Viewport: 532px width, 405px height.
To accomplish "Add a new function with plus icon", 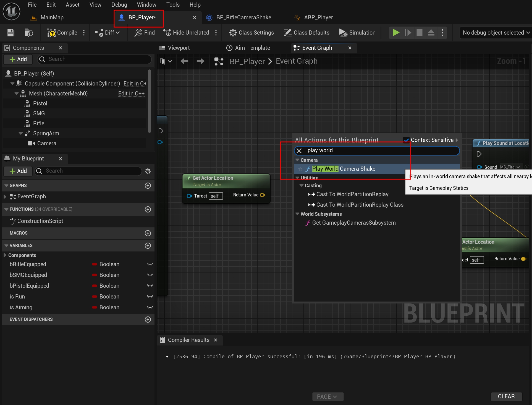I will (148, 209).
